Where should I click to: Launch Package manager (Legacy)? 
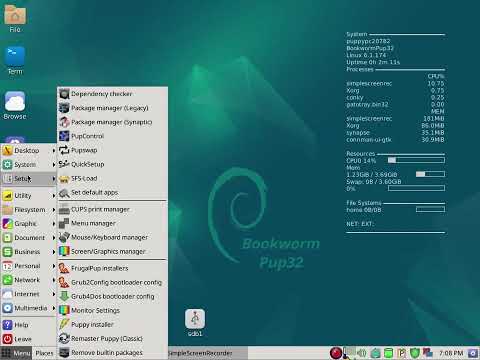point(112,108)
